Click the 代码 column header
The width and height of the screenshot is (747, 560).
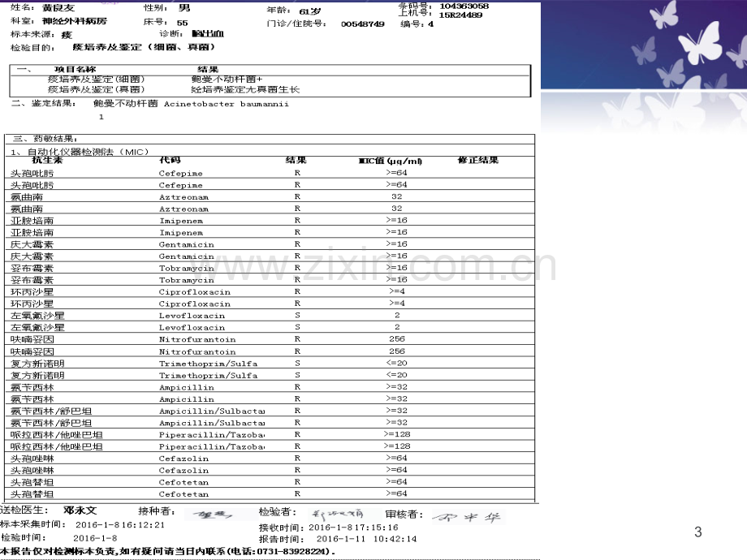tap(170, 160)
